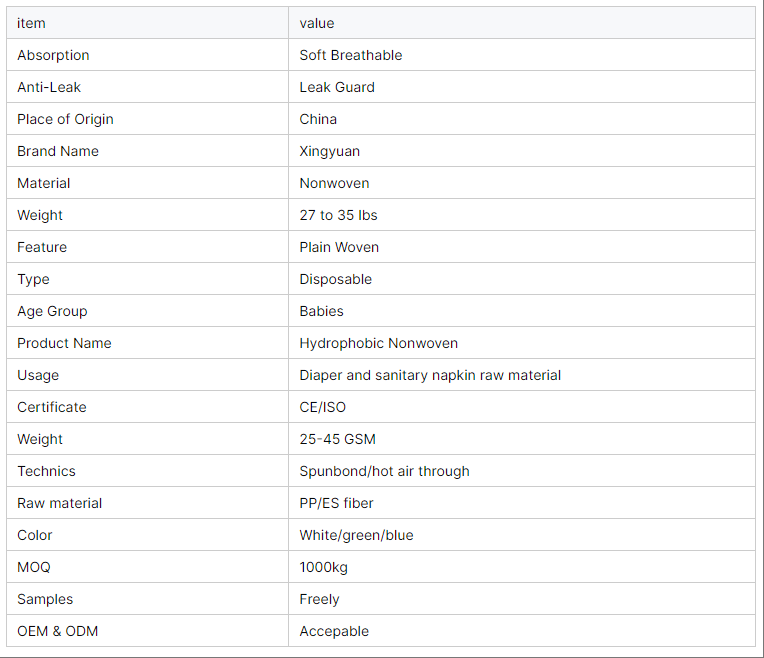764x658 pixels.
Task: Click the 'Nonwoven' material value
Action: click(334, 183)
